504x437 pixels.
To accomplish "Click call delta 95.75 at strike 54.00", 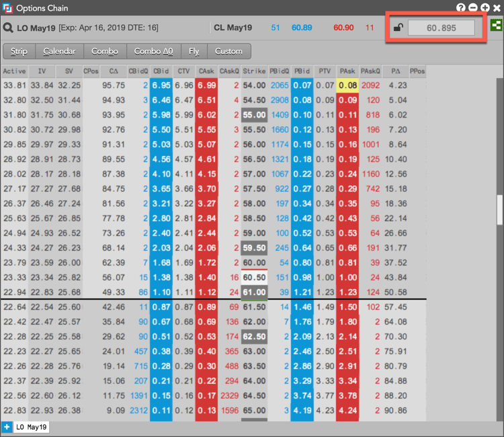I will tap(114, 85).
